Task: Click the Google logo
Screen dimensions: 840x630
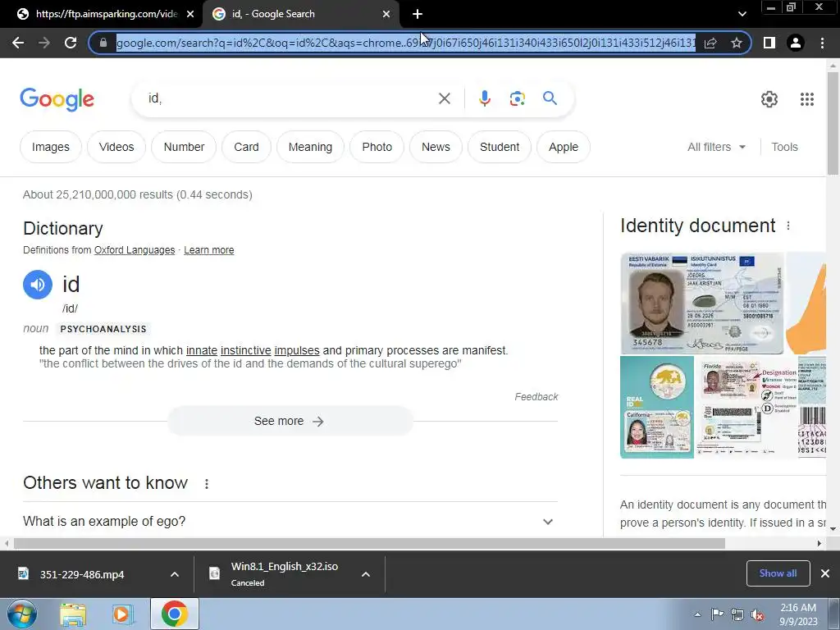Action: [x=57, y=99]
